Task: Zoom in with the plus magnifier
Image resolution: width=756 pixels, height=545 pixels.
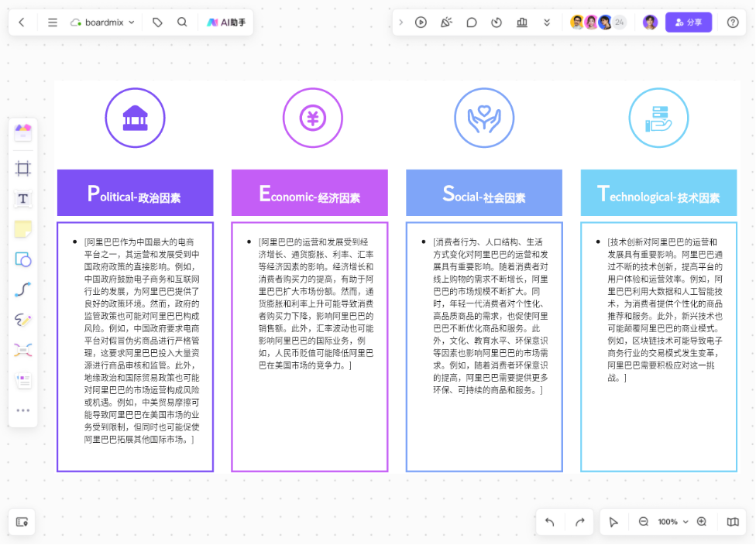Action: click(702, 522)
